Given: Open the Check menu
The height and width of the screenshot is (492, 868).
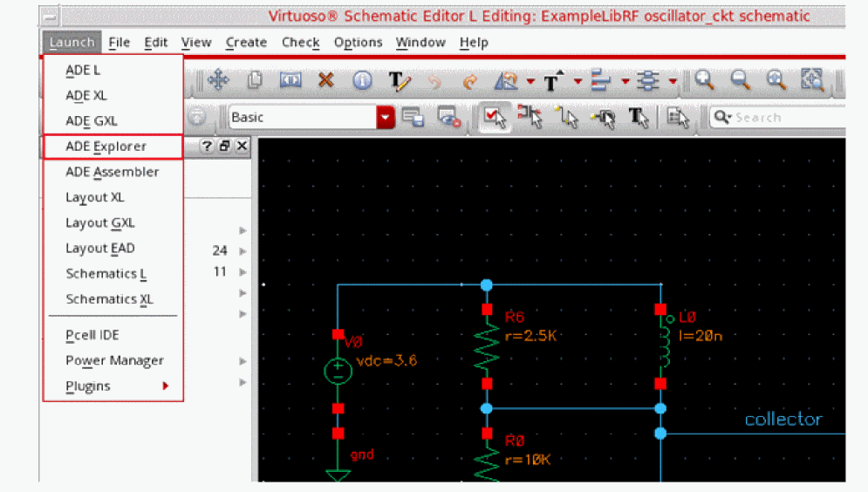Looking at the screenshot, I should (300, 42).
